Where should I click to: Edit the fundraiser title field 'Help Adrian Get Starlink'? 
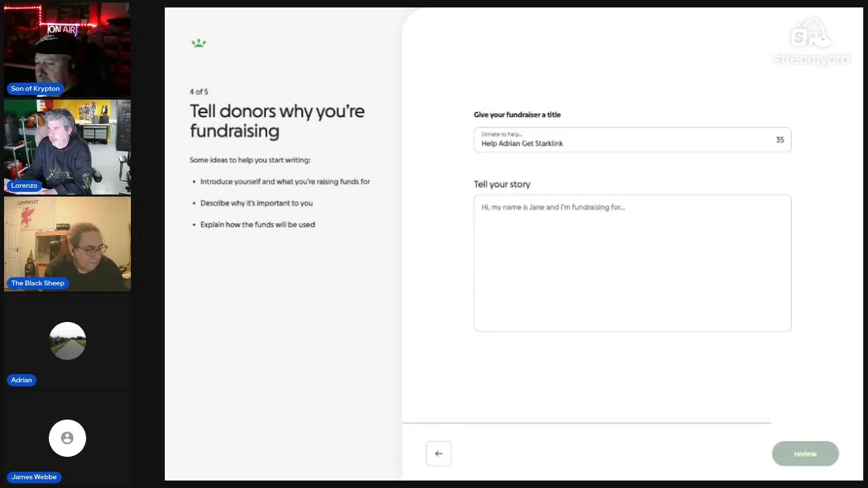coord(632,140)
